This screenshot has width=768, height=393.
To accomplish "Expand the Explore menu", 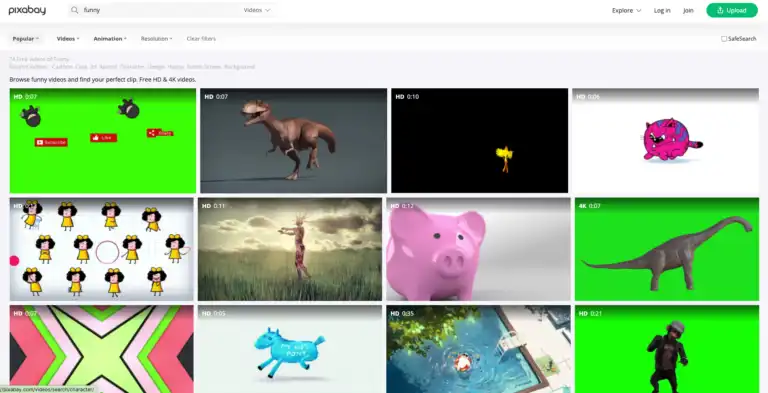I will [x=626, y=10].
